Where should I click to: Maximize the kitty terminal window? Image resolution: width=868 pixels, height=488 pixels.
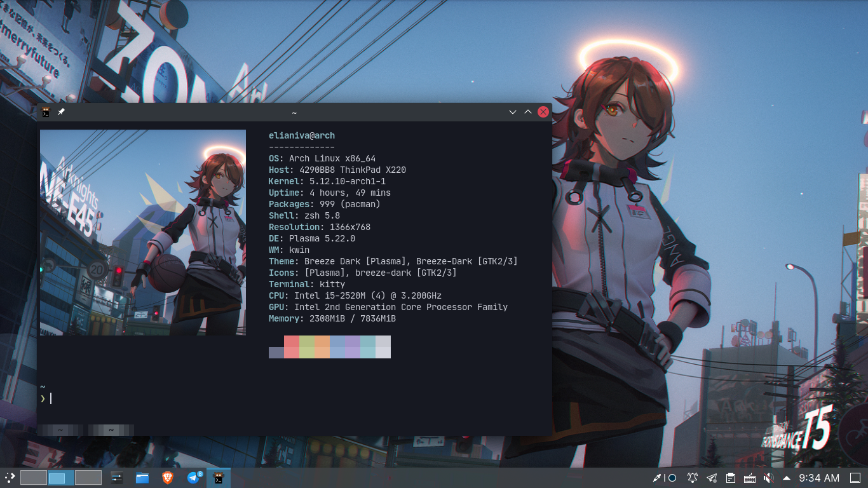(x=527, y=112)
